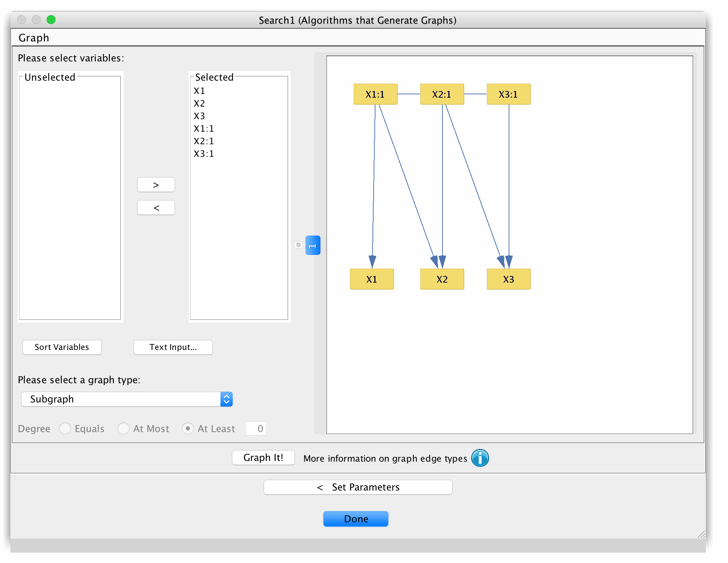Screen dimensions: 728x563
Task: Click the Sort Variables button
Action: [62, 347]
